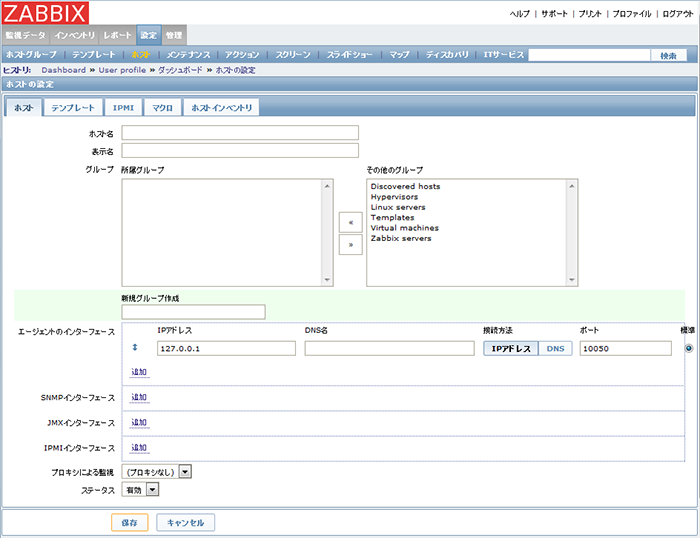Image resolution: width=700 pixels, height=538 pixels.
Task: Focus the 新規グループ作成 input field
Action: pos(193,312)
